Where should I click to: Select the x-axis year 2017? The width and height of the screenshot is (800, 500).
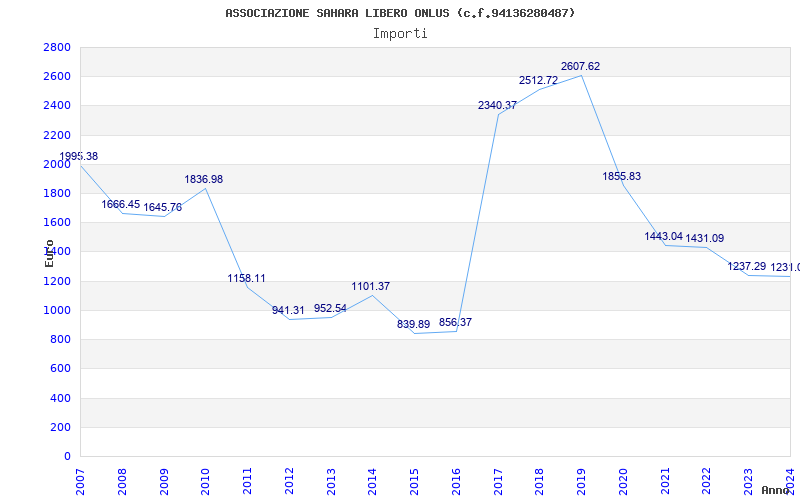tap(498, 482)
